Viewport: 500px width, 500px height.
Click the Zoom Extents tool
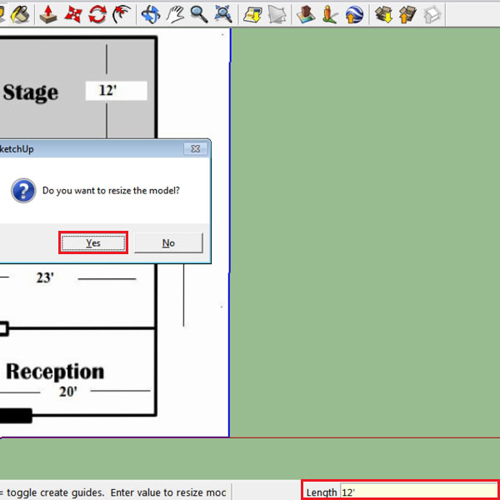(x=223, y=14)
